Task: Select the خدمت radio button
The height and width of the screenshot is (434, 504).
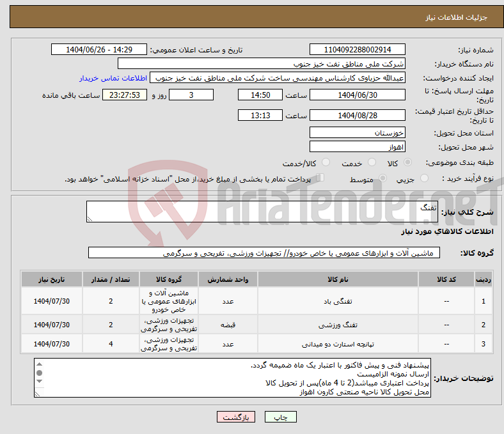Action: tap(372, 162)
